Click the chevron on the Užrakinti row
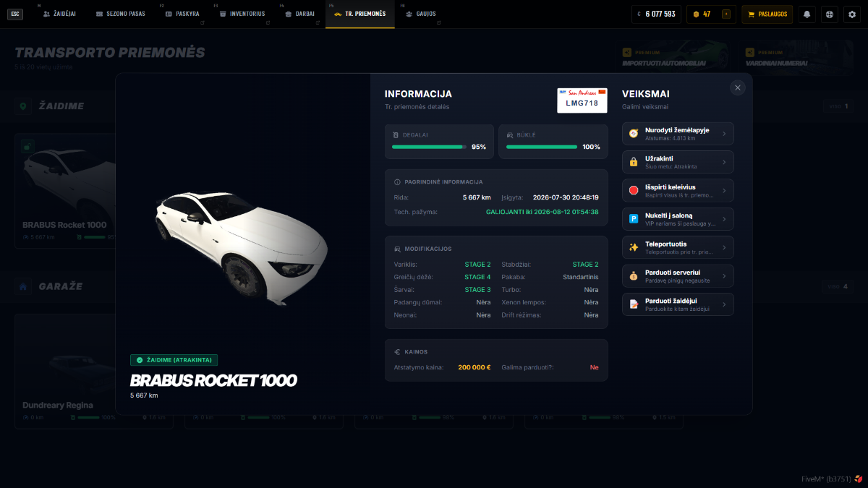The image size is (868, 488). point(725,162)
